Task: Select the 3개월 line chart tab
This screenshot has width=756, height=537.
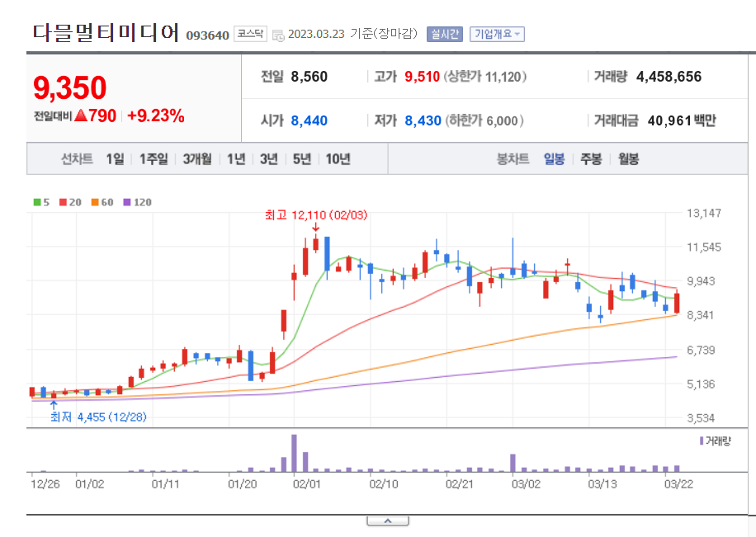Action: (x=197, y=158)
